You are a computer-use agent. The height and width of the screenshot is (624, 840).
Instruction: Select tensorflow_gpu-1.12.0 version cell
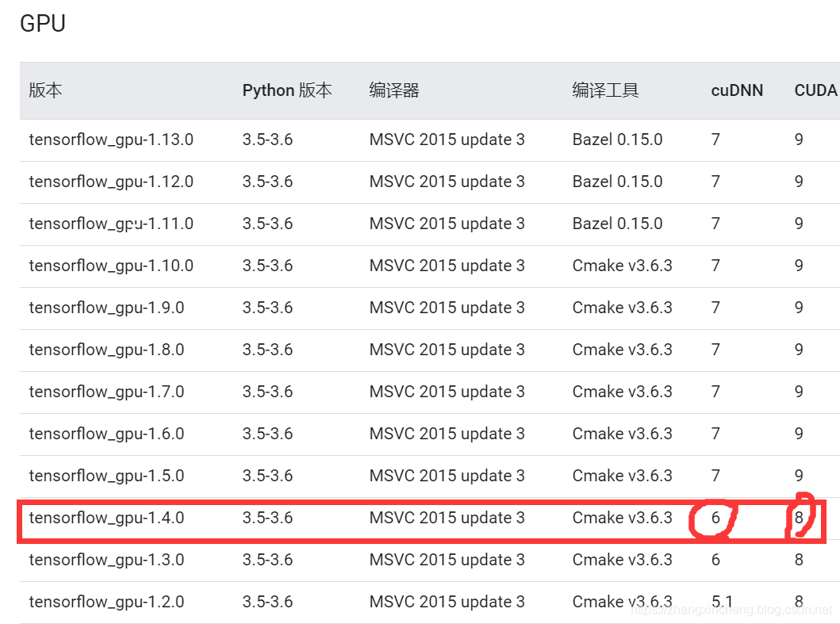click(111, 182)
